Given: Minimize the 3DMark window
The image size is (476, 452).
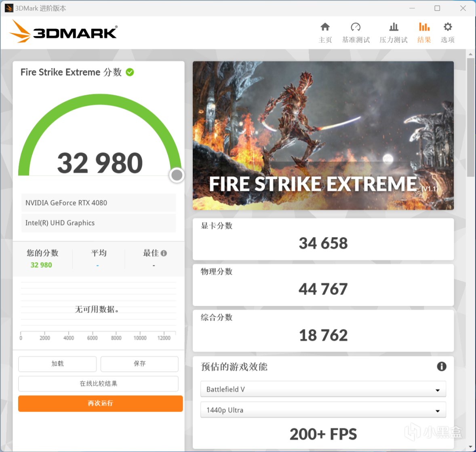Looking at the screenshot, I should (x=412, y=8).
